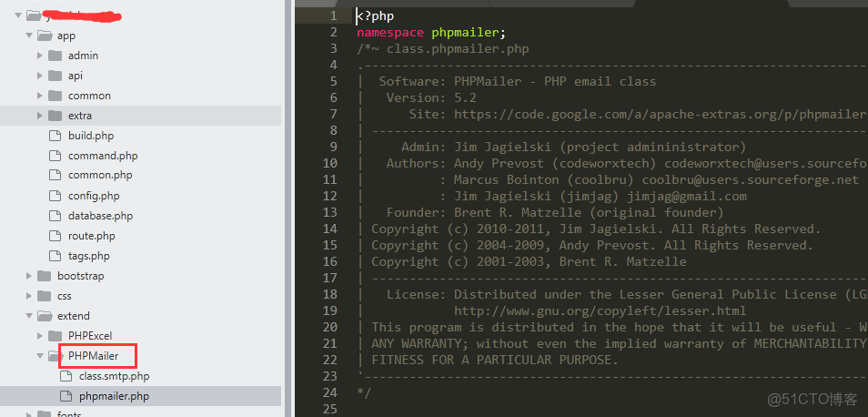Open common.php in the sidebar
The width and height of the screenshot is (868, 417).
pos(100,175)
